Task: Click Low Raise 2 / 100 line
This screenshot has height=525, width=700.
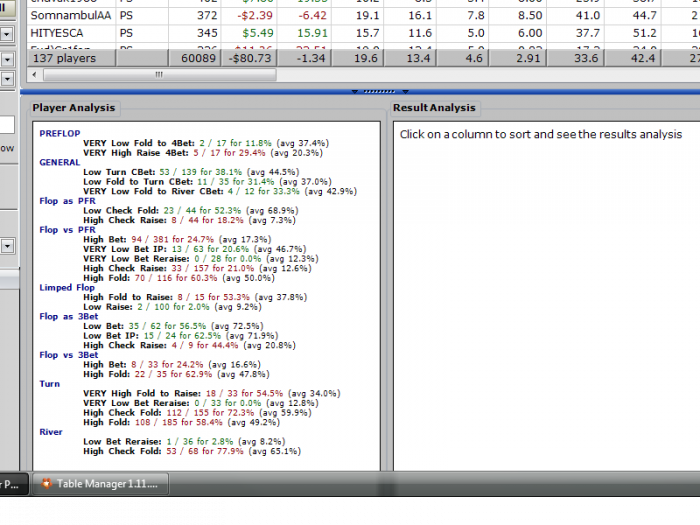Action: coord(172,307)
